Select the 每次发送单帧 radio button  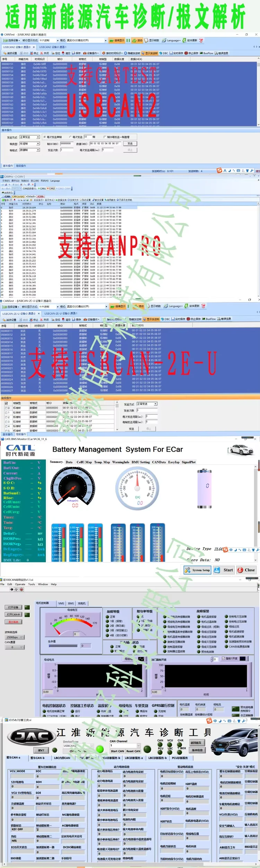click(x=44, y=137)
